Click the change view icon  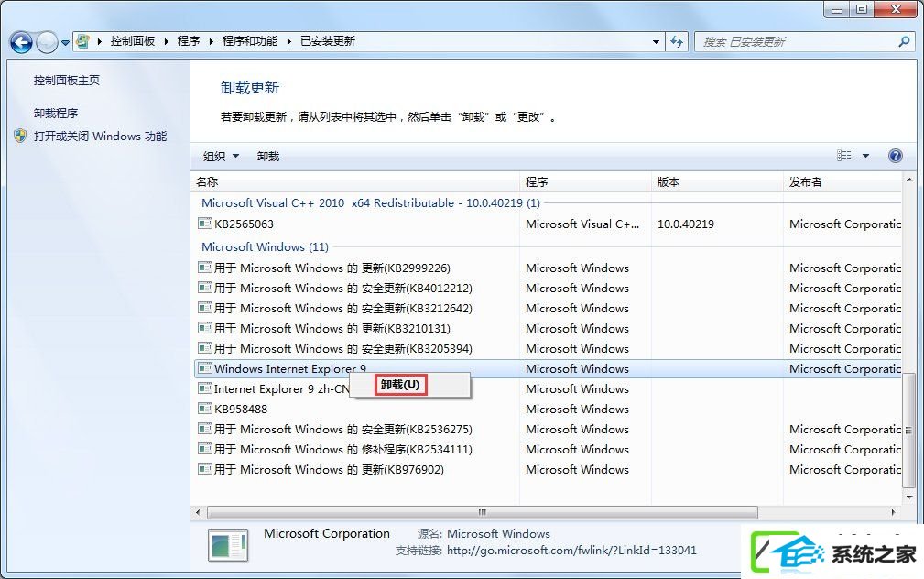[843, 156]
